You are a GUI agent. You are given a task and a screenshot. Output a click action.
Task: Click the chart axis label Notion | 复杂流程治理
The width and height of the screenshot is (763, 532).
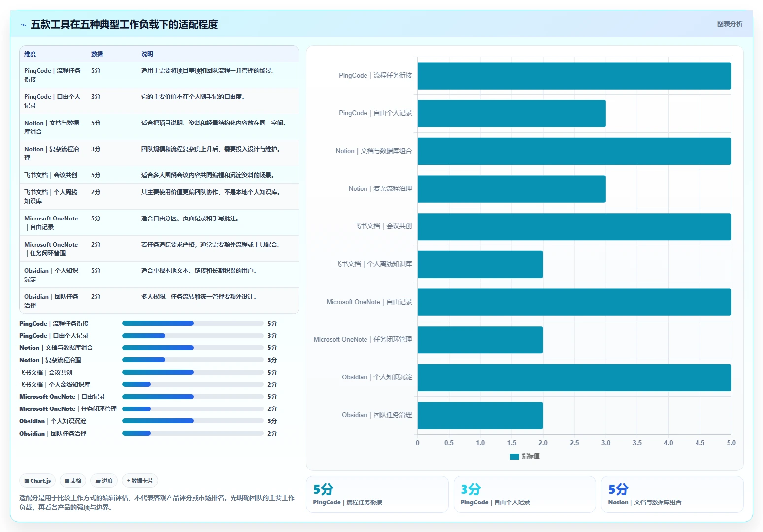pos(380,189)
